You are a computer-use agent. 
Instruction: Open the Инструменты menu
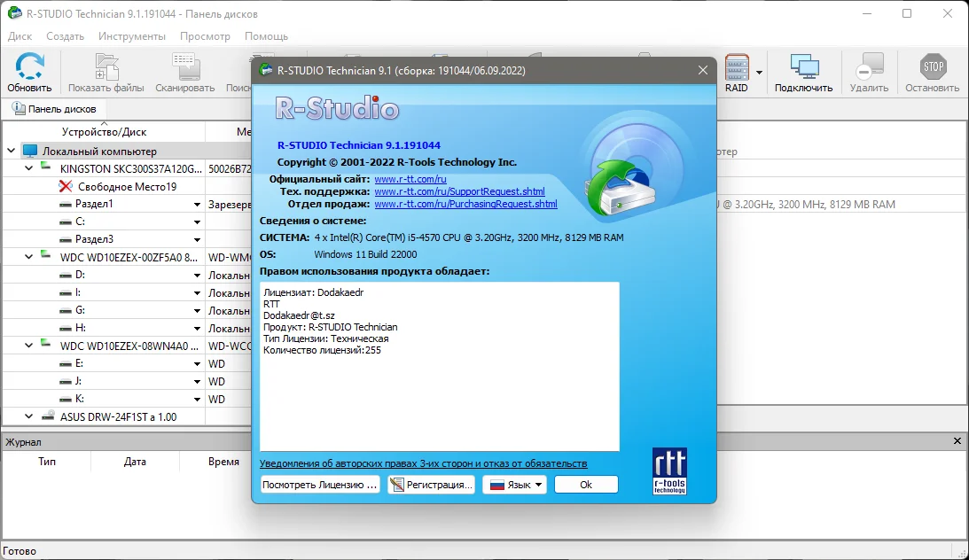(131, 36)
